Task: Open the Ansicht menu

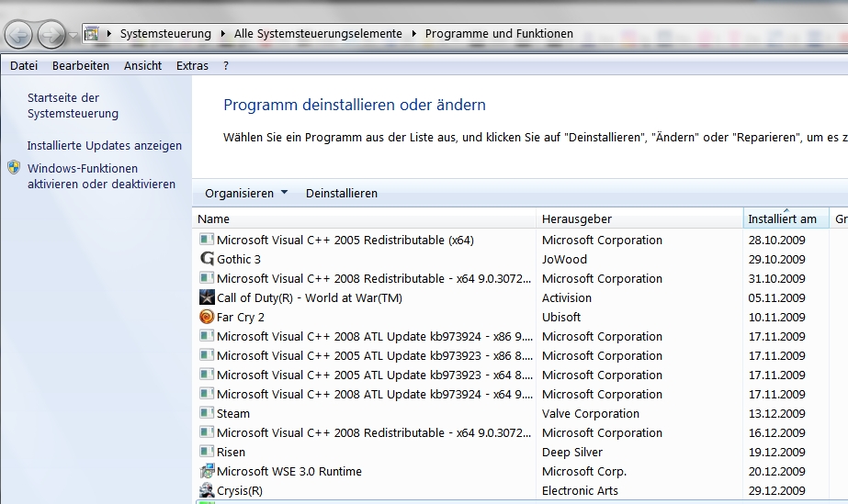Action: [142, 66]
